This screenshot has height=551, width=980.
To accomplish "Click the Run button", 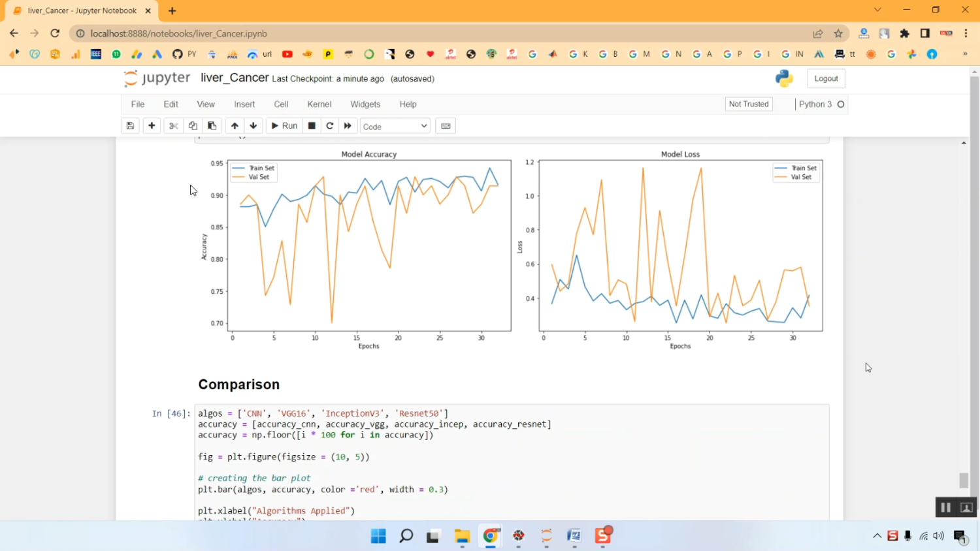I will [284, 126].
